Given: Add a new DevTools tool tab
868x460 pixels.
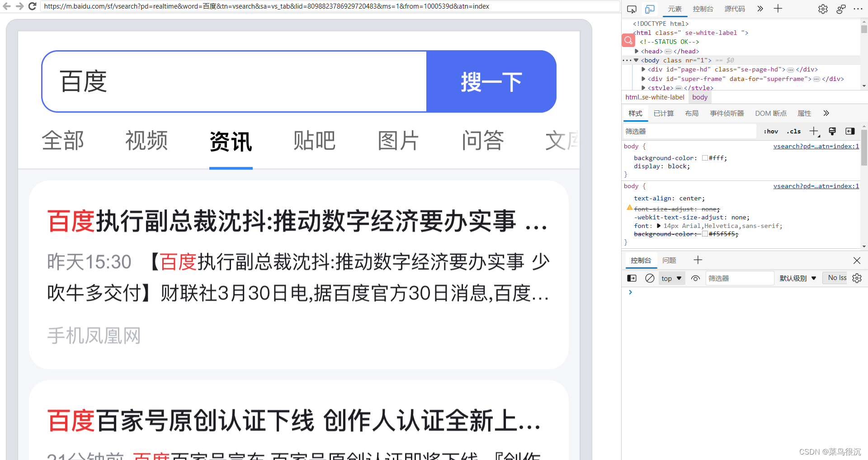Looking at the screenshot, I should pos(778,9).
